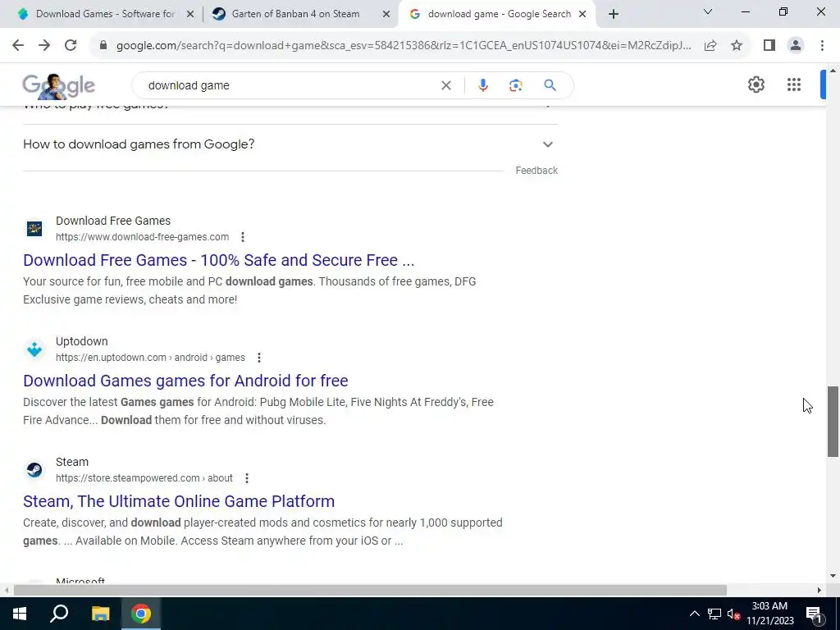This screenshot has height=630, width=840.
Task: Submit search with the magnifier icon
Action: click(550, 85)
